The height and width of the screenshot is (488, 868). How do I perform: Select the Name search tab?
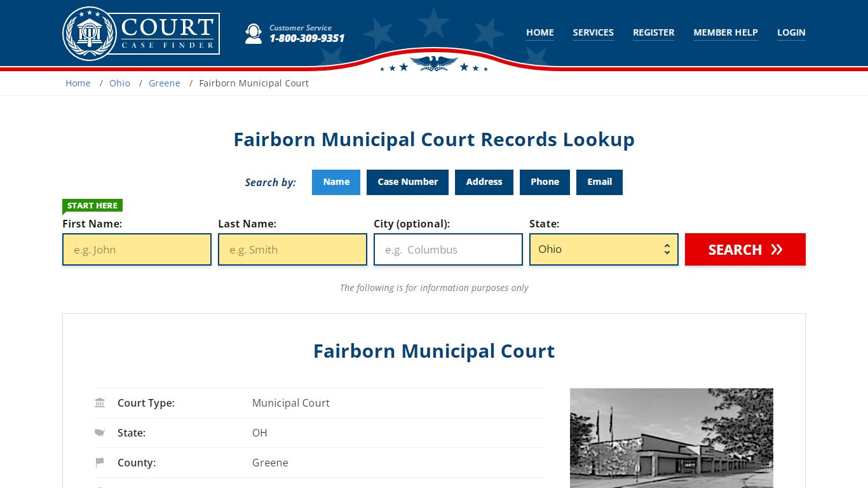pyautogui.click(x=336, y=182)
